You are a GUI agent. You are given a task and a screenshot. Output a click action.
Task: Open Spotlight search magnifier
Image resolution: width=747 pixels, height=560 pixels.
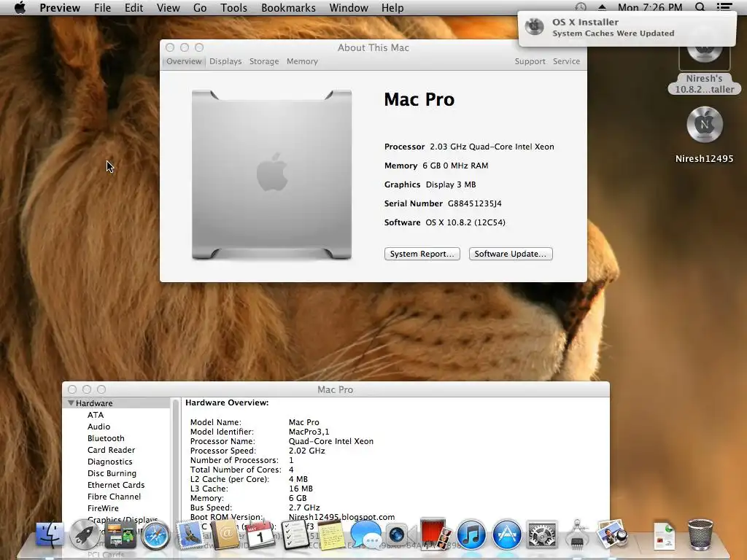(x=700, y=7)
